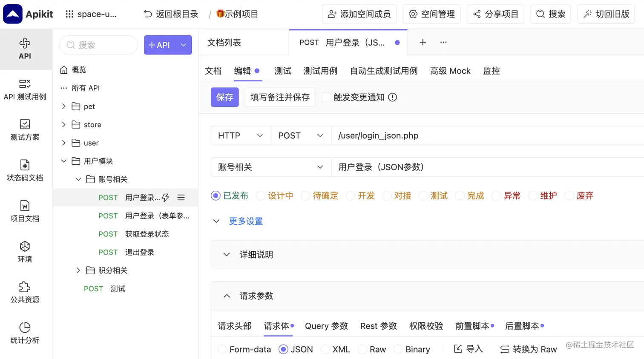Open 统计分析 in sidebar
The height and width of the screenshot is (359, 644).
(25, 333)
